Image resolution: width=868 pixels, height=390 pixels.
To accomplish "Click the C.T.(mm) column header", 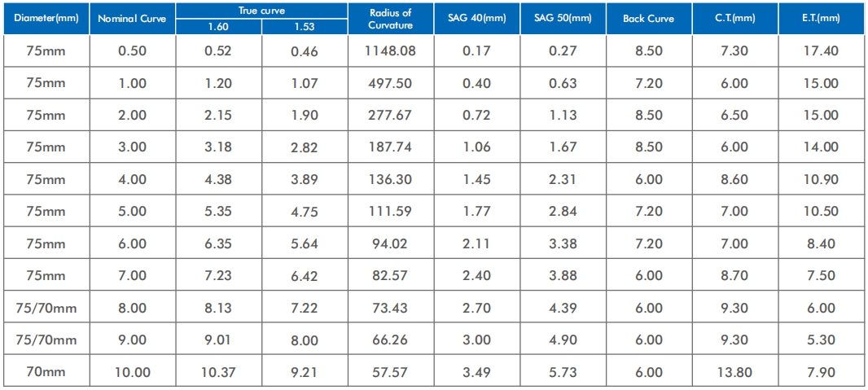I will coord(734,18).
